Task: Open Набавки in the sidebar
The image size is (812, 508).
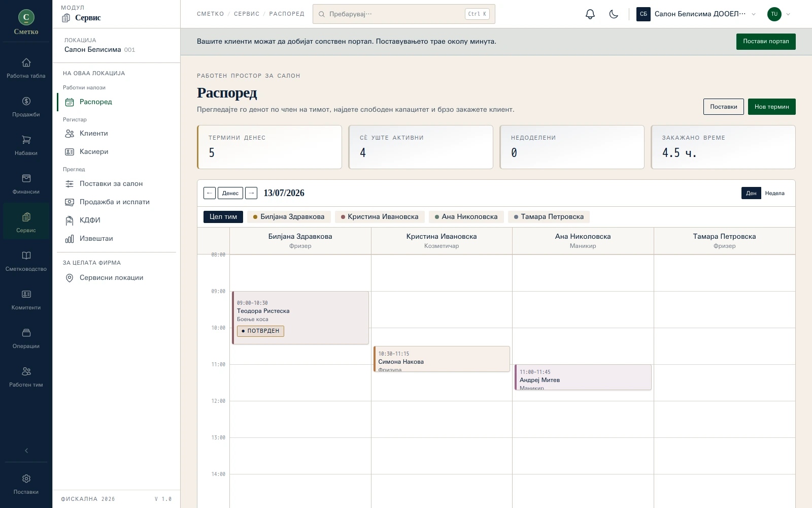Action: [x=26, y=145]
